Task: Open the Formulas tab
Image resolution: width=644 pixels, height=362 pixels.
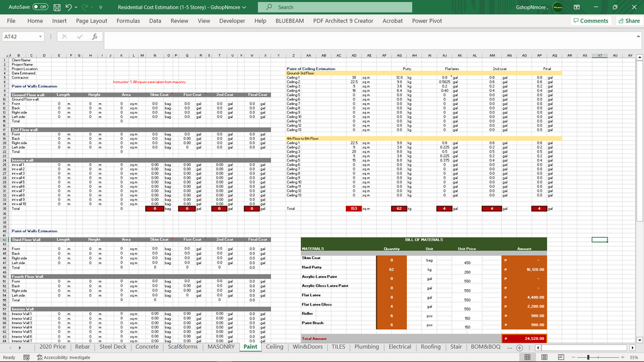Action: click(128, 21)
